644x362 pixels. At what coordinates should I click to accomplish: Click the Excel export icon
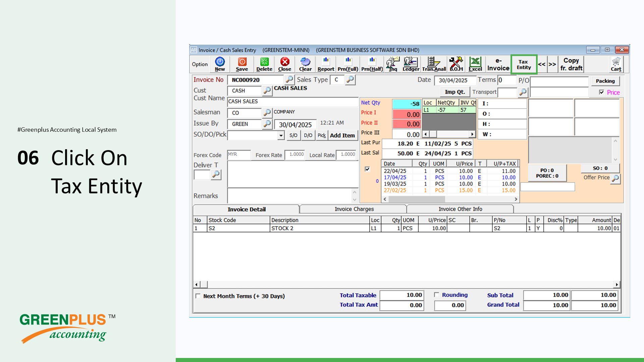(475, 64)
